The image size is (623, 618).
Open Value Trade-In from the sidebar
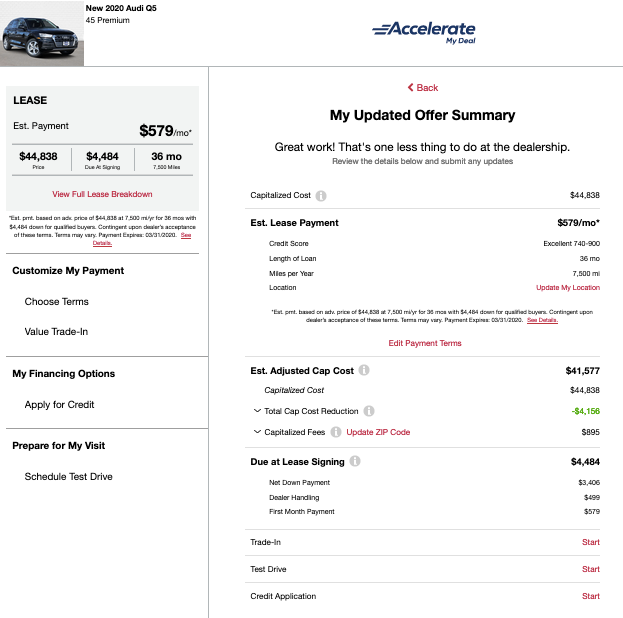[x=57, y=332]
